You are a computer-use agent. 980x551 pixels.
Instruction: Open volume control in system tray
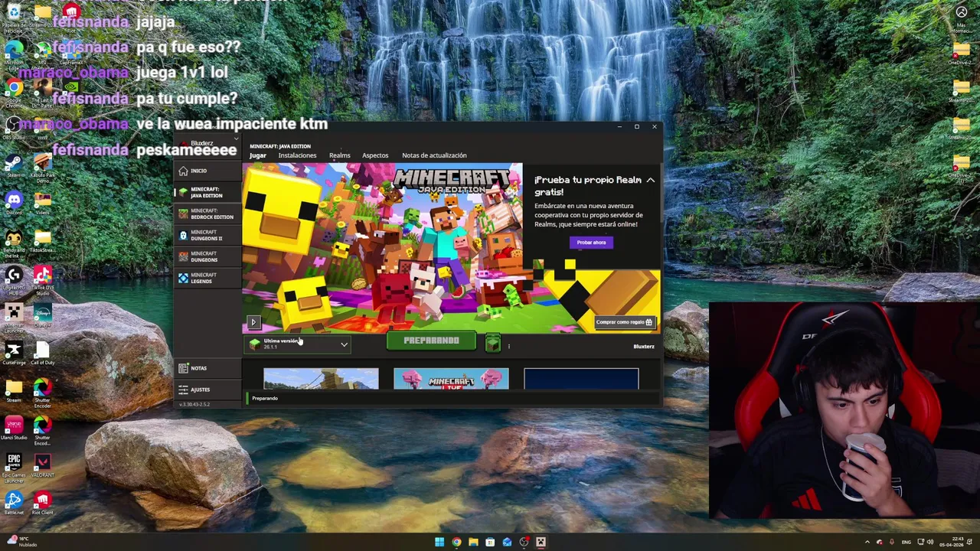tap(930, 543)
